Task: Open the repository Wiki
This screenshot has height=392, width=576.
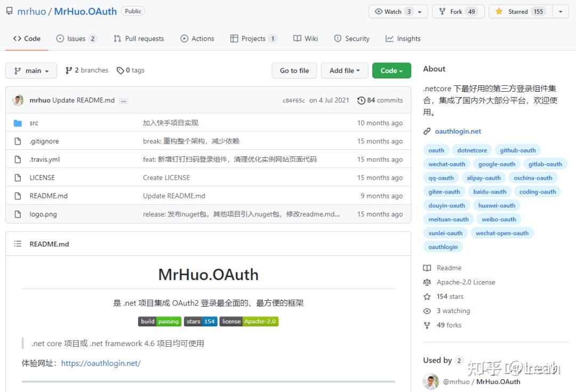Action: pyautogui.click(x=306, y=38)
